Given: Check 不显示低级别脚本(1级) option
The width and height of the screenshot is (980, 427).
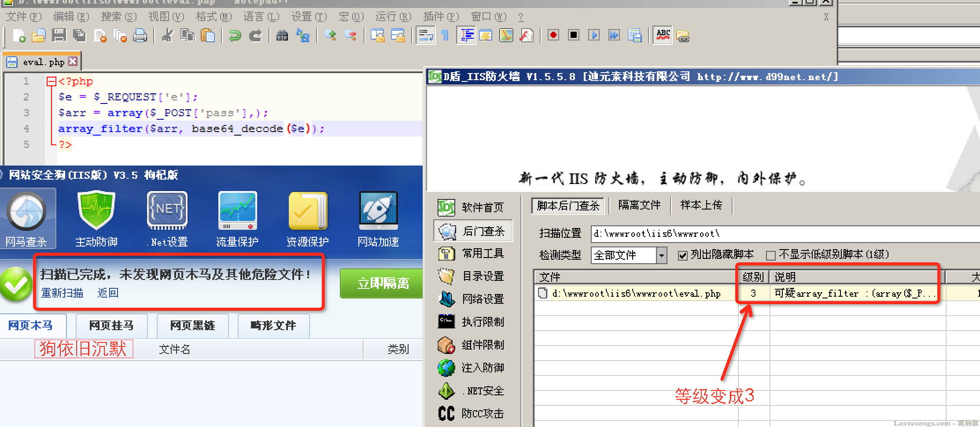Looking at the screenshot, I should (770, 255).
